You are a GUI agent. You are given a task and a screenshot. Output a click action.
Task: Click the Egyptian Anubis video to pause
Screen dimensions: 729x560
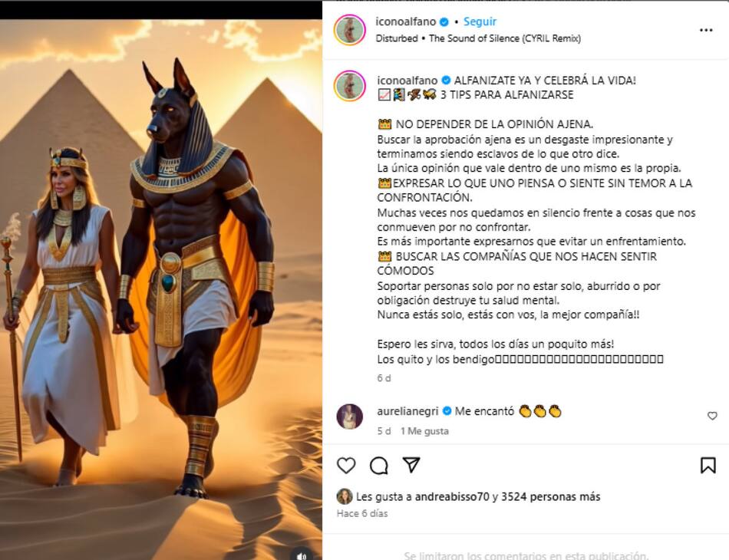[x=161, y=289]
